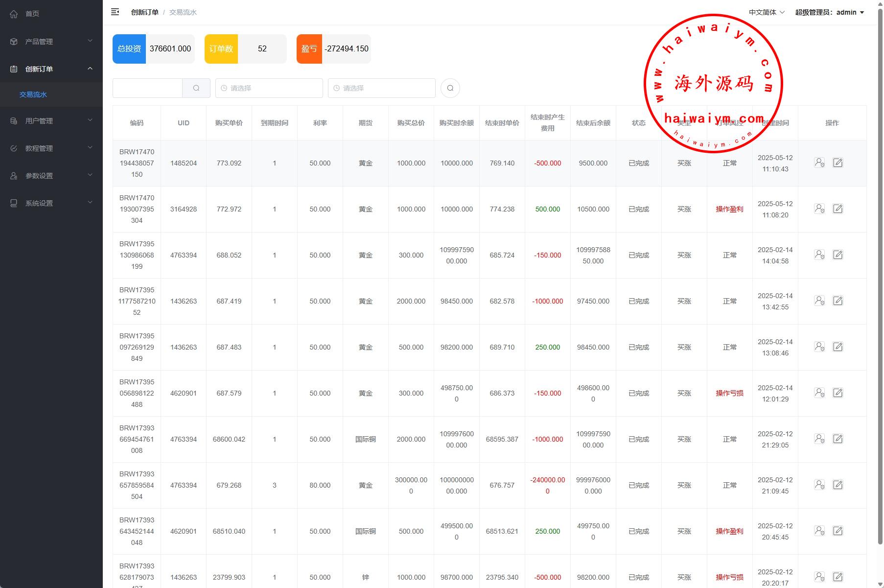Click edit icon for the 2025-02-12 21:09:45 order

pyautogui.click(x=837, y=485)
